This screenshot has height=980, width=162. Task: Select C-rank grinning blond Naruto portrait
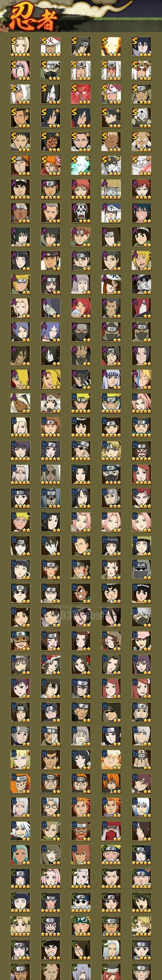point(111,855)
